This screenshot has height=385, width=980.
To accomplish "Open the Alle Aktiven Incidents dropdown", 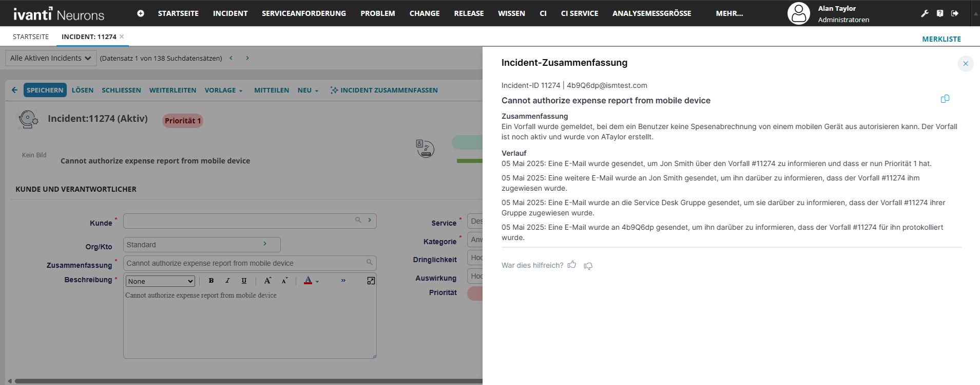I will [x=50, y=58].
